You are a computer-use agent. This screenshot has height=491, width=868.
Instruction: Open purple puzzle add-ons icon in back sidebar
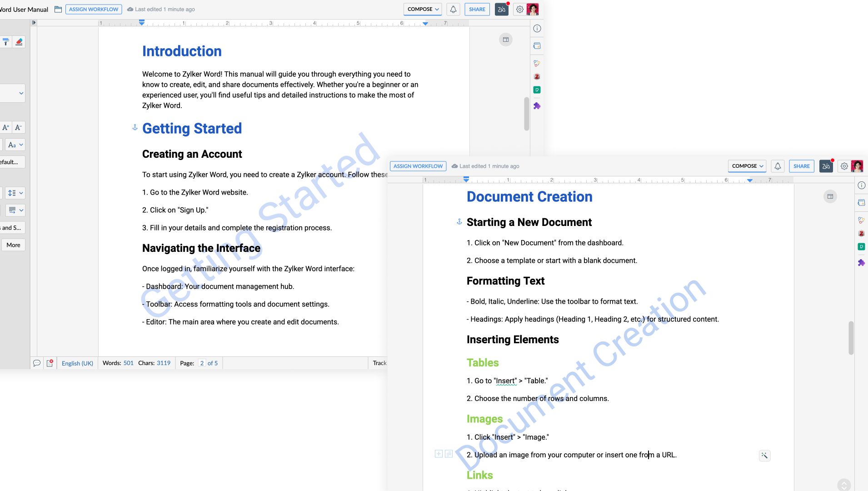(x=537, y=106)
